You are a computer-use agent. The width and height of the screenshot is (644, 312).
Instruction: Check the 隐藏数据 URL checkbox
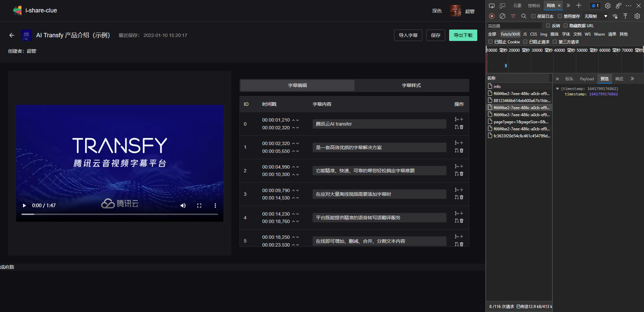[566, 26]
